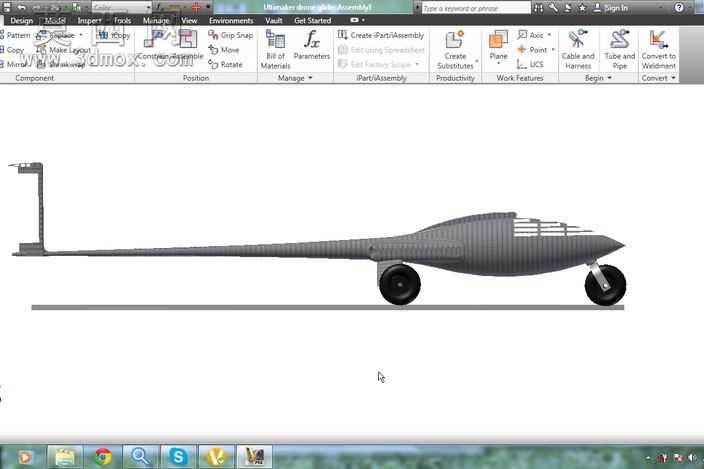Click the Replace component tool
The image size is (704, 469).
point(56,35)
